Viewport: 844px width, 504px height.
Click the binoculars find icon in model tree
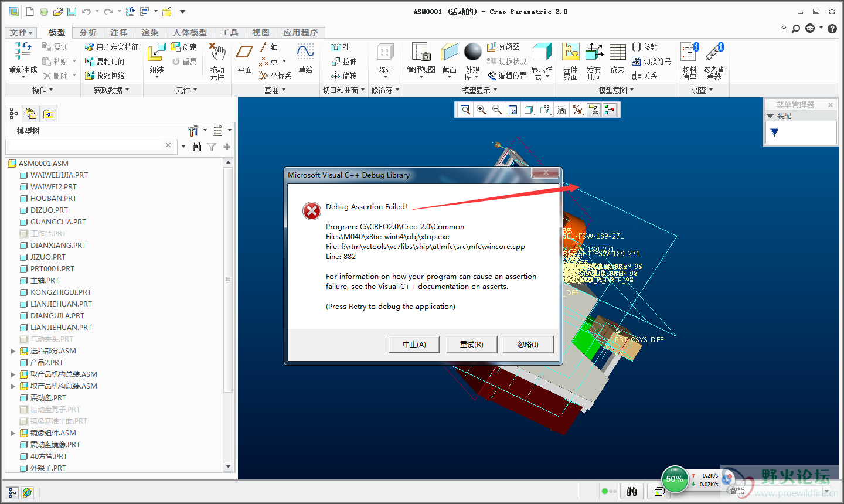(196, 147)
